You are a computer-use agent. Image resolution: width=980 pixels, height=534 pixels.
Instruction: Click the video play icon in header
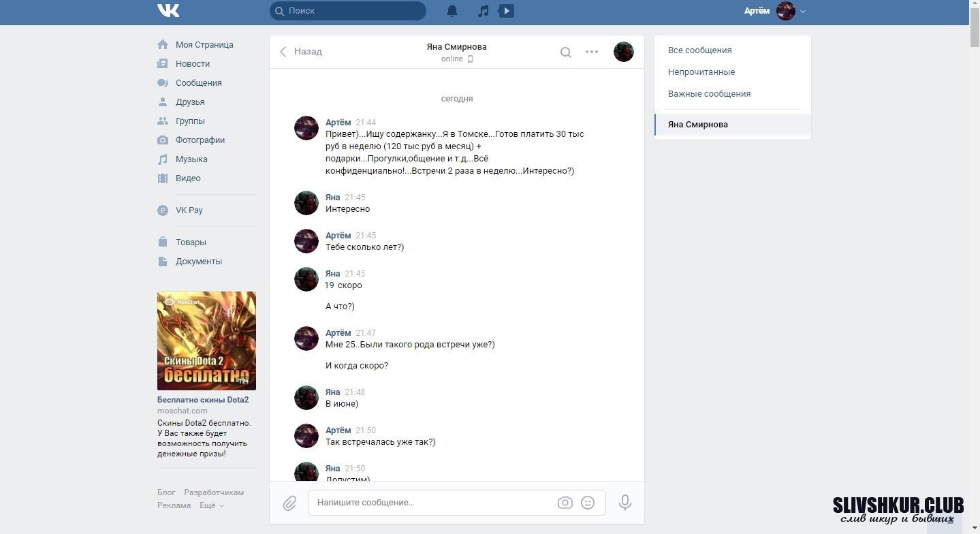tap(506, 11)
